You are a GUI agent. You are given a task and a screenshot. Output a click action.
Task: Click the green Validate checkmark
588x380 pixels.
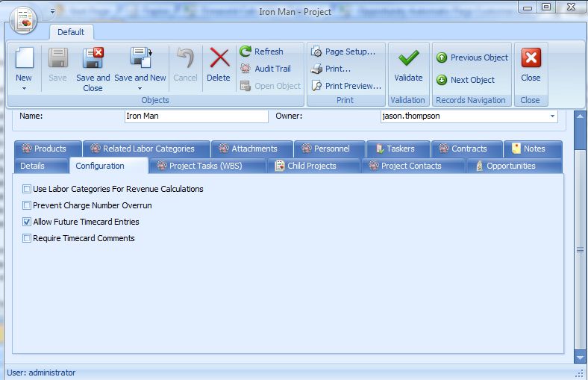click(x=408, y=57)
